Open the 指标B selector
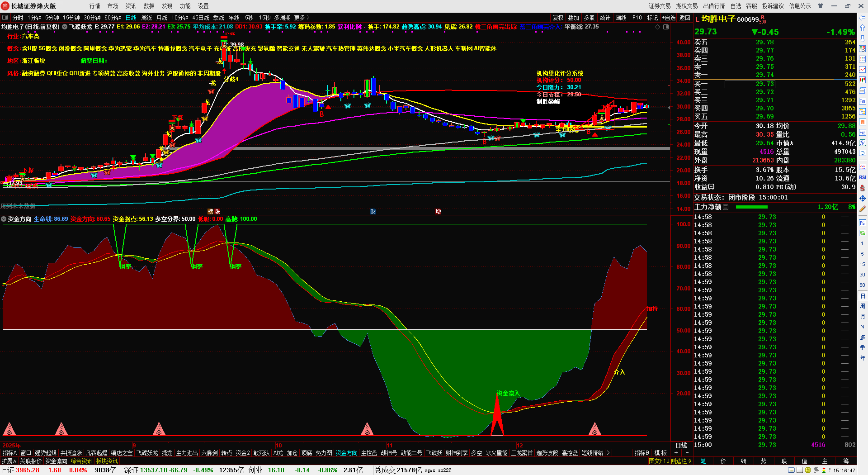This screenshot has width=868, height=475. [x=642, y=453]
